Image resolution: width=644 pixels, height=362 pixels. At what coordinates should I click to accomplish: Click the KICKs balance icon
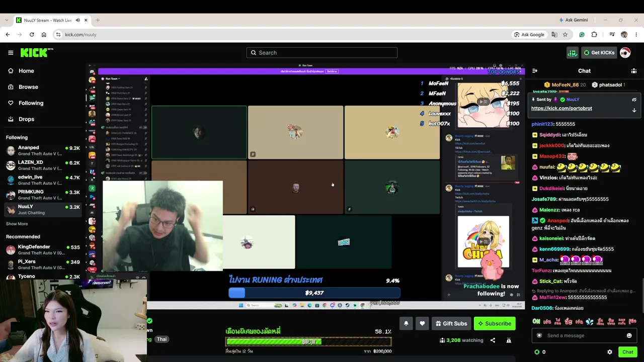537,352
